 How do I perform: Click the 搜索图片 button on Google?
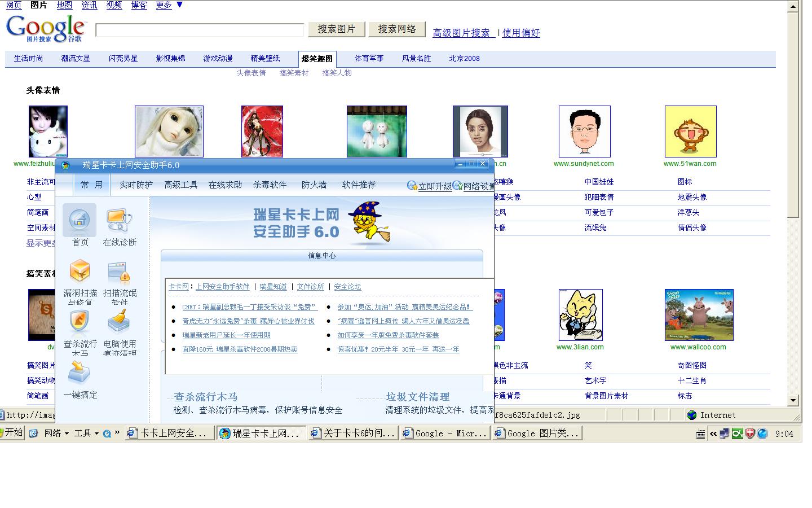337,29
